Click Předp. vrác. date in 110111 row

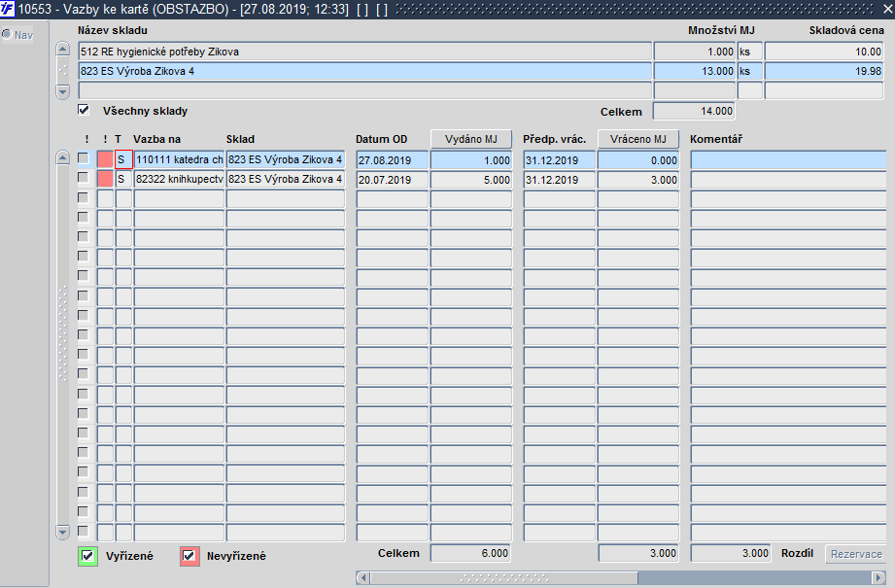(560, 160)
